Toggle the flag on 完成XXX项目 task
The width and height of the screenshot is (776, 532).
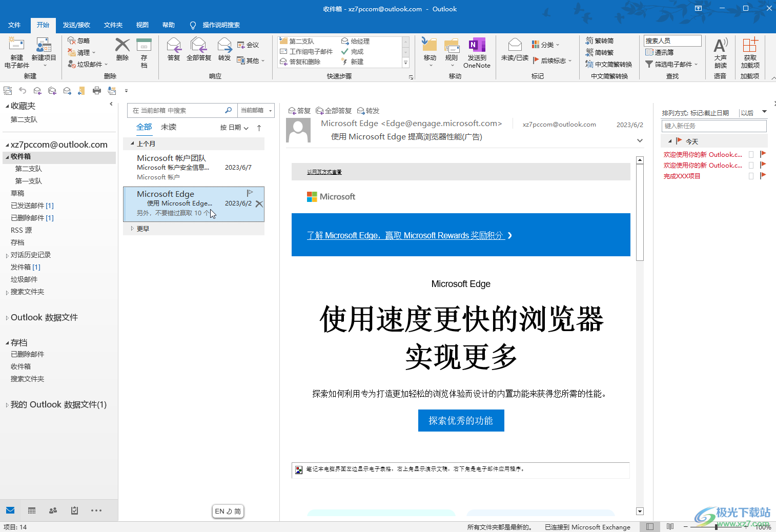[763, 176]
